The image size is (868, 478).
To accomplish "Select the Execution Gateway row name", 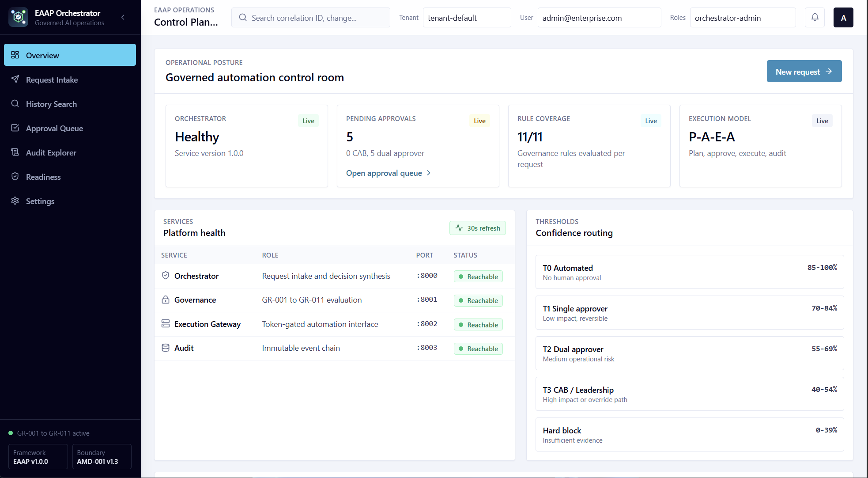I will [x=208, y=324].
